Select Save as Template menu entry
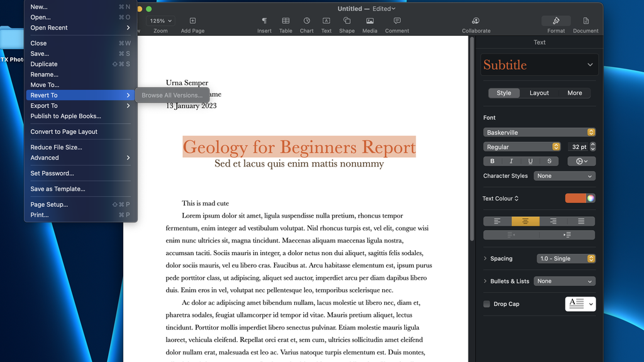Image resolution: width=644 pixels, height=362 pixels. click(58, 189)
